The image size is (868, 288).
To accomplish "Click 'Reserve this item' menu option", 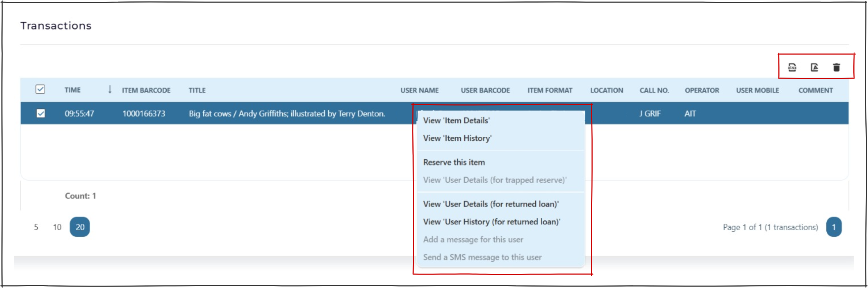I will tap(454, 162).
